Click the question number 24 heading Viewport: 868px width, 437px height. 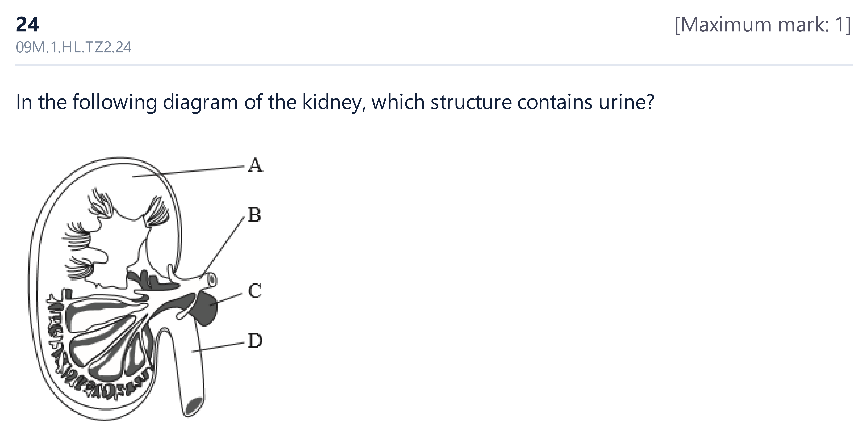click(28, 25)
